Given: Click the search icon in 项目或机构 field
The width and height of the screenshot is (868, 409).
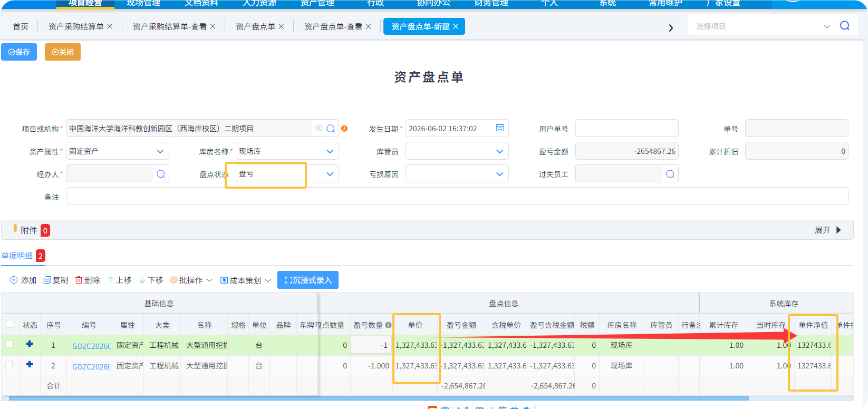Looking at the screenshot, I should pos(331,129).
